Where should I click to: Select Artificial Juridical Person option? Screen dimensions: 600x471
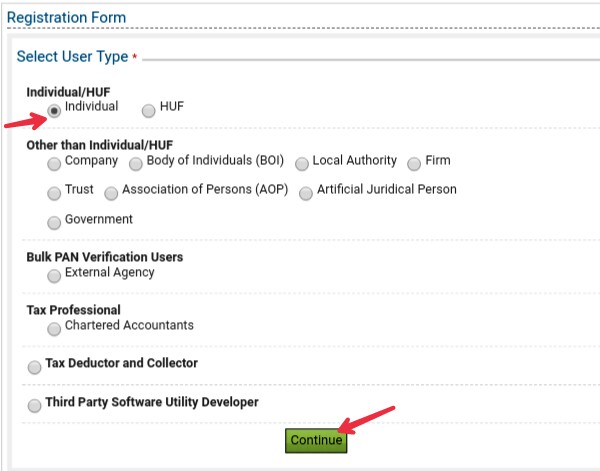click(306, 193)
